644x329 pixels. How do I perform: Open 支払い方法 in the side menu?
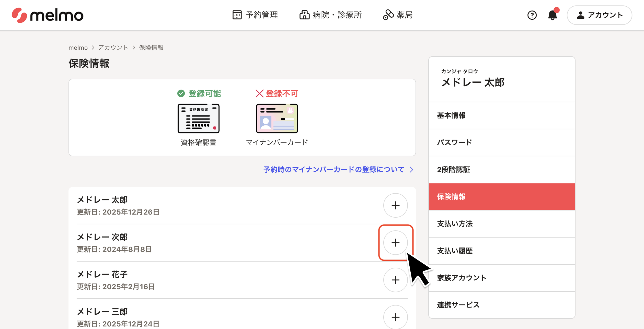pyautogui.click(x=455, y=224)
